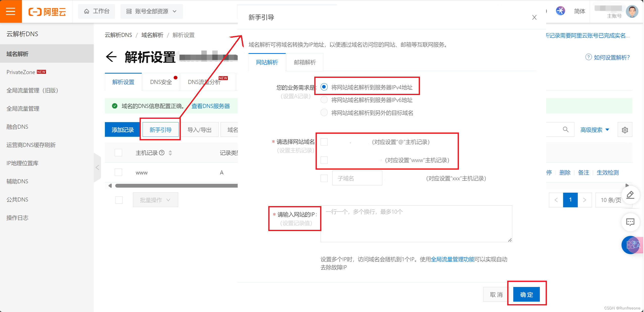Click 生效检测 link in www row
Image resolution: width=644 pixels, height=312 pixels.
tap(608, 172)
